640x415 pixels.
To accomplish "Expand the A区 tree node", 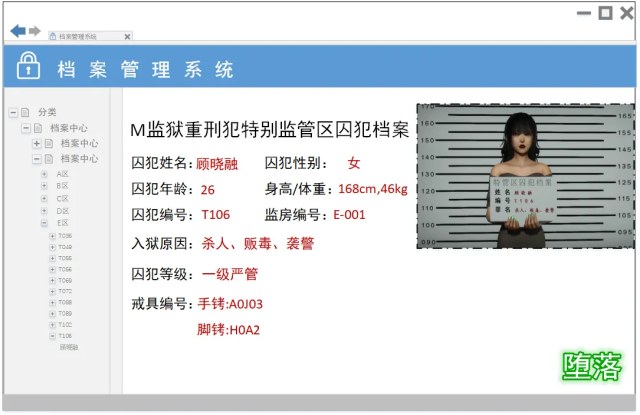I will pyautogui.click(x=44, y=173).
